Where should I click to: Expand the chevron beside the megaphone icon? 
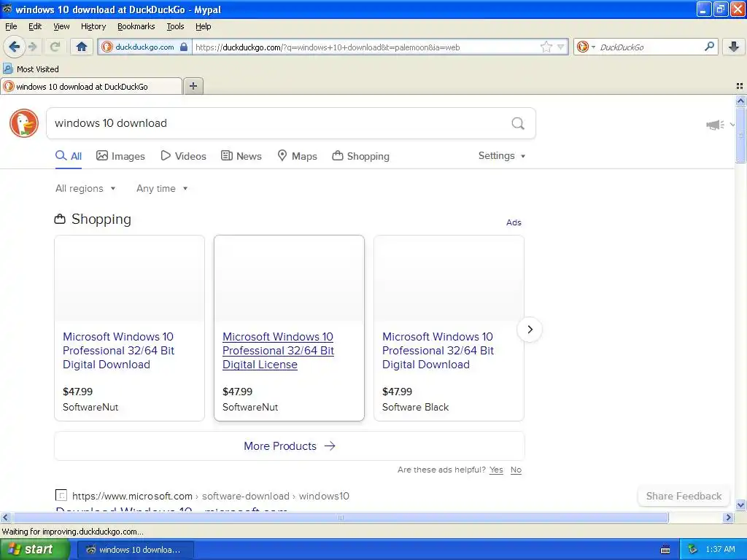pyautogui.click(x=732, y=125)
